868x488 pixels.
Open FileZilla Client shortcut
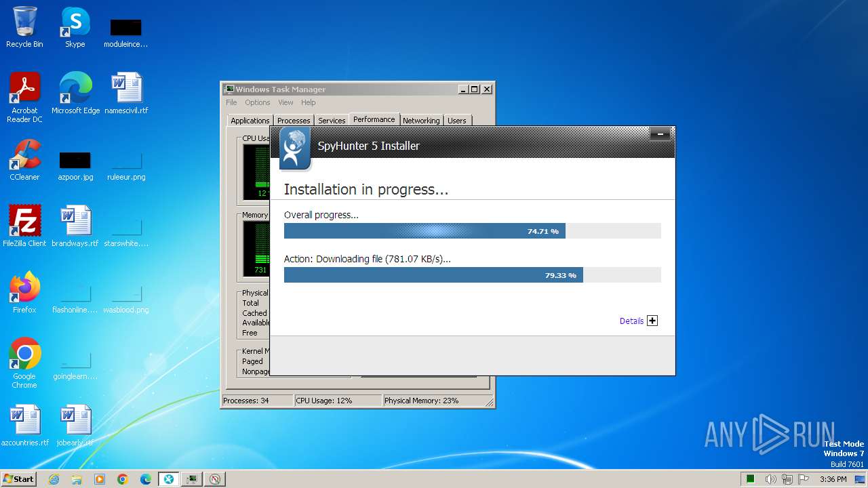click(x=24, y=226)
